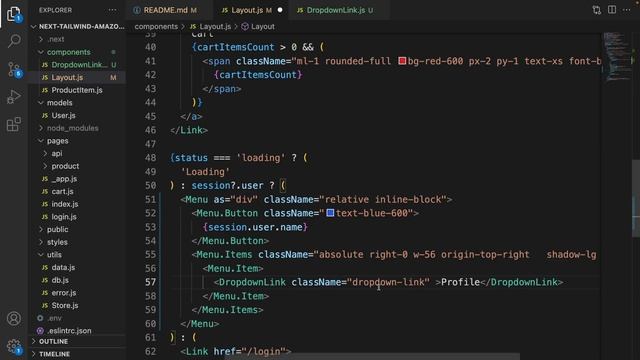Click the horizontal editor scrollbar
Viewport: 640px width, 360px height.
372,357
